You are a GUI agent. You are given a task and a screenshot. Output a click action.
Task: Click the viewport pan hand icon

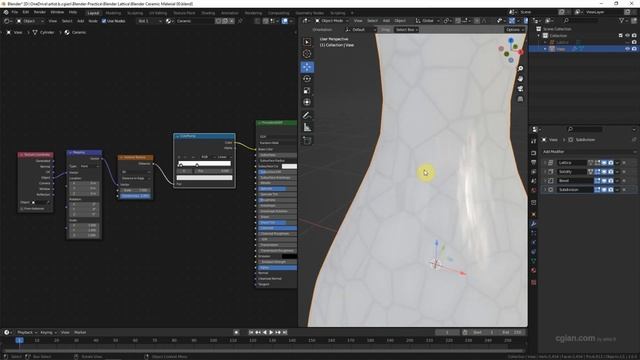coord(520,79)
